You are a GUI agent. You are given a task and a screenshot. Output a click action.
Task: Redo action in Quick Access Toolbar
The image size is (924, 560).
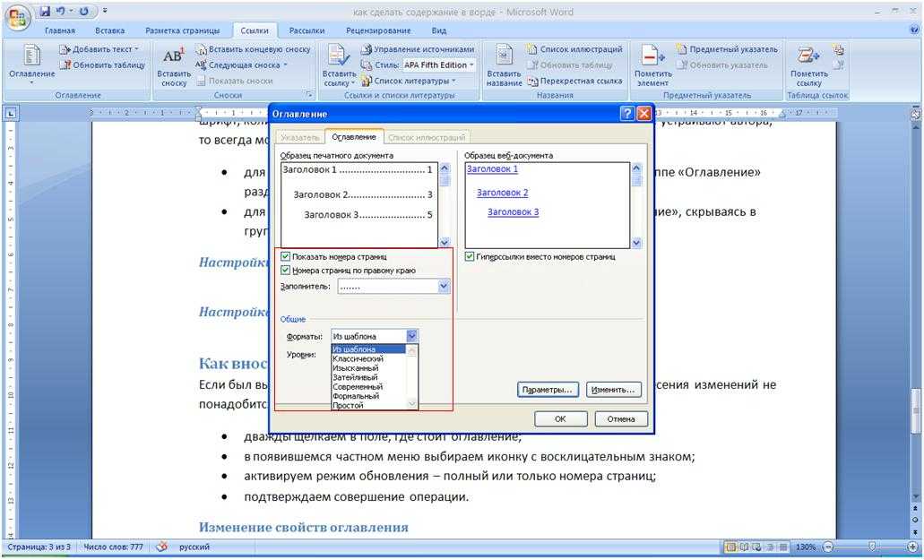83,11
